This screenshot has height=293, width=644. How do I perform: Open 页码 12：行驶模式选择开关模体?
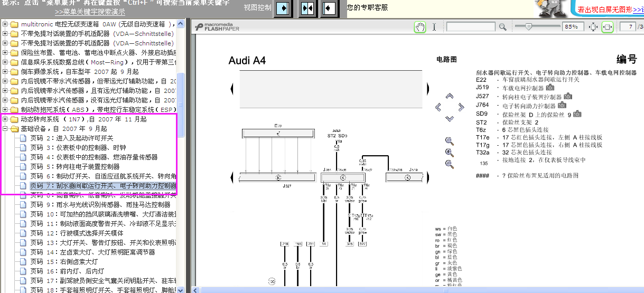(x=77, y=233)
